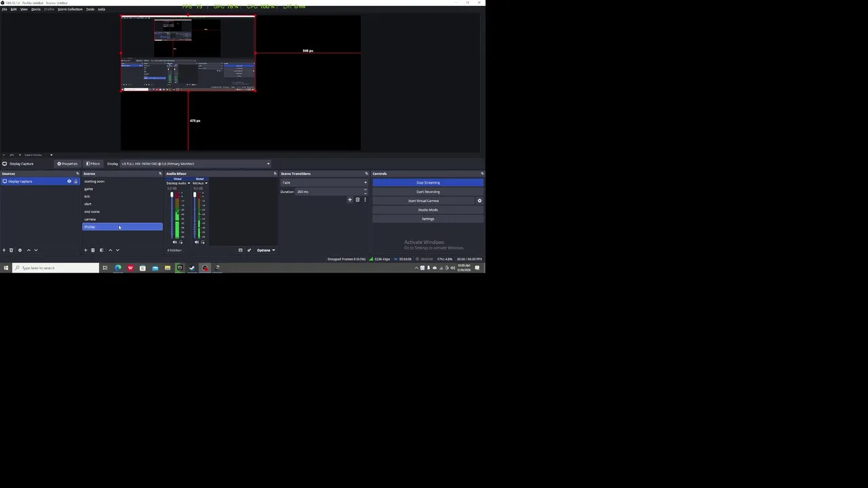Mute the Desktop Audio speaker icon
Viewport: 868px width, 488px height.
click(x=175, y=242)
